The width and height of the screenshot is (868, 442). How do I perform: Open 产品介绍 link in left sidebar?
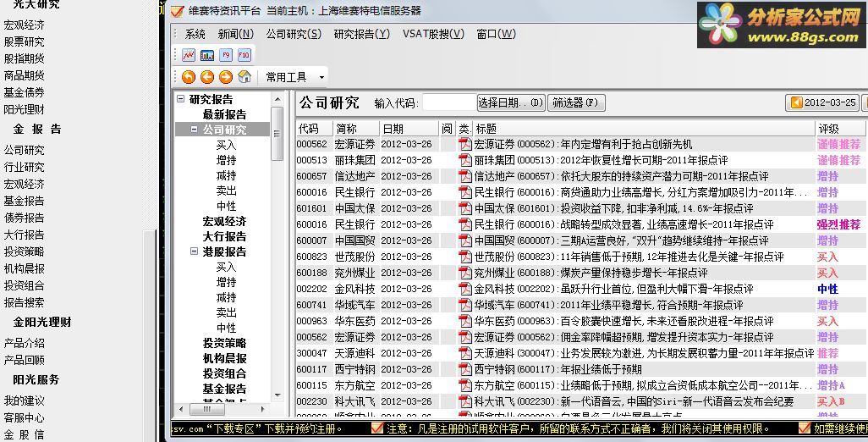[24, 343]
